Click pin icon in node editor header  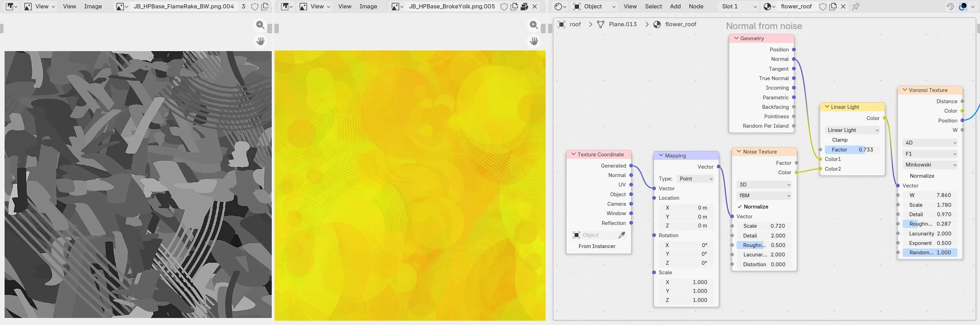tap(856, 6)
